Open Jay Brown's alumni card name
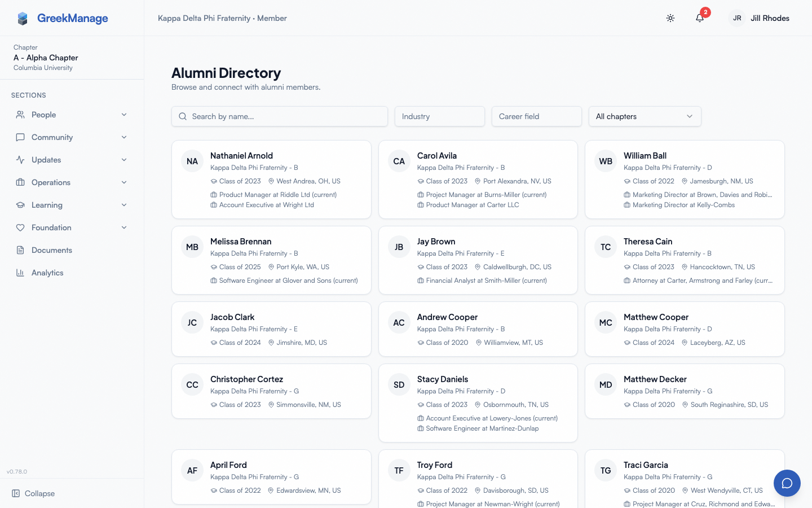Viewport: 812px width, 508px height. (436, 242)
